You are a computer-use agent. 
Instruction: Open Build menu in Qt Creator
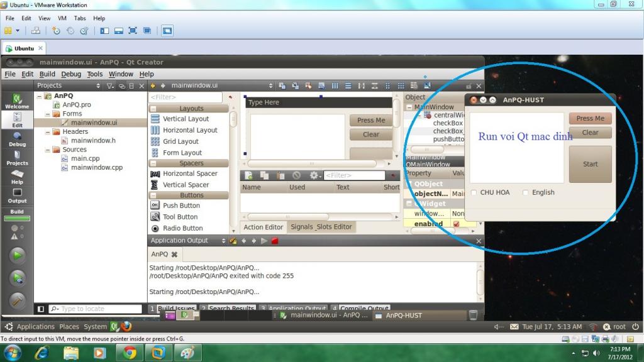[47, 74]
